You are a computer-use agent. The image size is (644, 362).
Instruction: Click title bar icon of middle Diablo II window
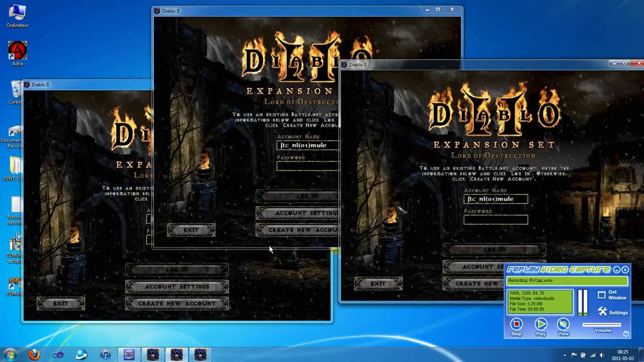coord(157,11)
